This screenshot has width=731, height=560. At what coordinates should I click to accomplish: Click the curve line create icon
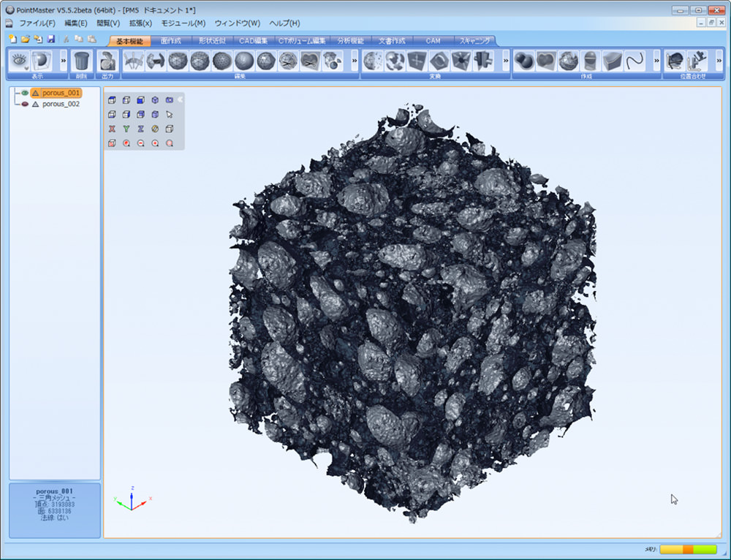point(635,61)
